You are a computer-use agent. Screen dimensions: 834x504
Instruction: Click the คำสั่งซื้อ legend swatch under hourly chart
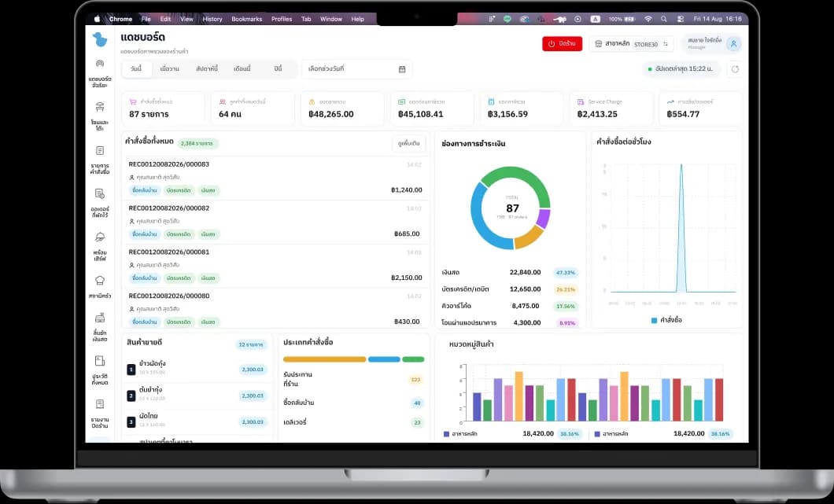tap(655, 320)
